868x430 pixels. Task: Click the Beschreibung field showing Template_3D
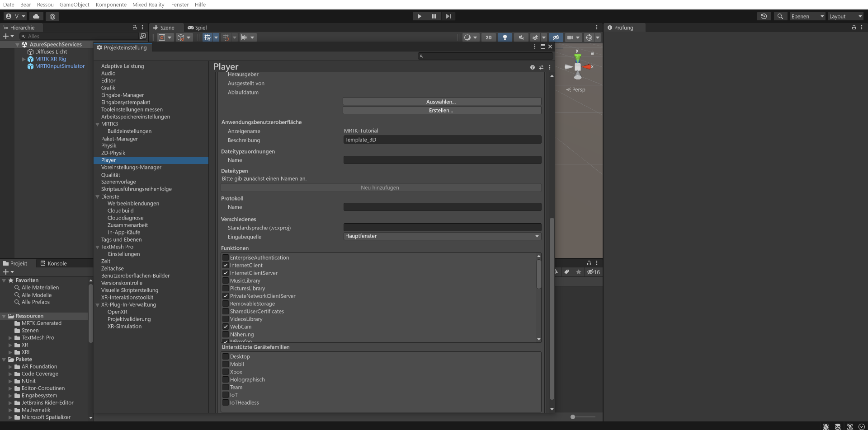[442, 140]
